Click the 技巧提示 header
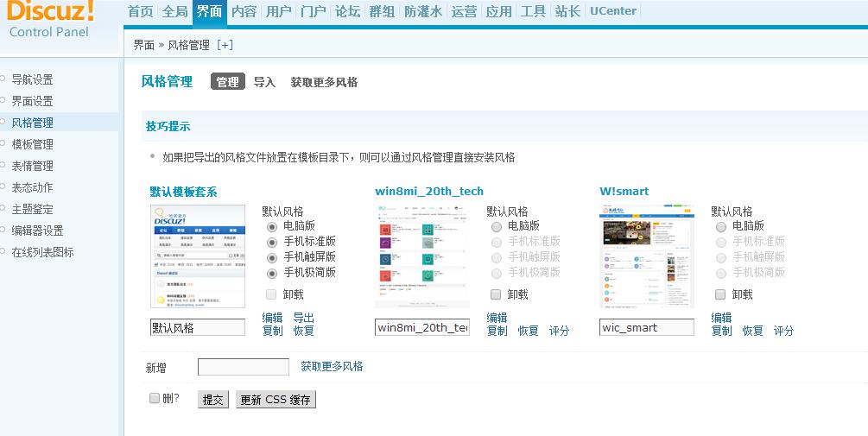 pos(168,126)
